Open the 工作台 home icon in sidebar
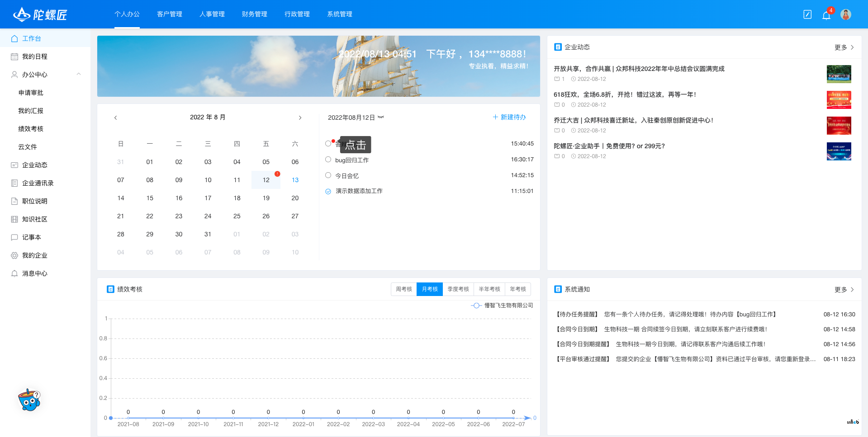The image size is (868, 437). pos(14,38)
